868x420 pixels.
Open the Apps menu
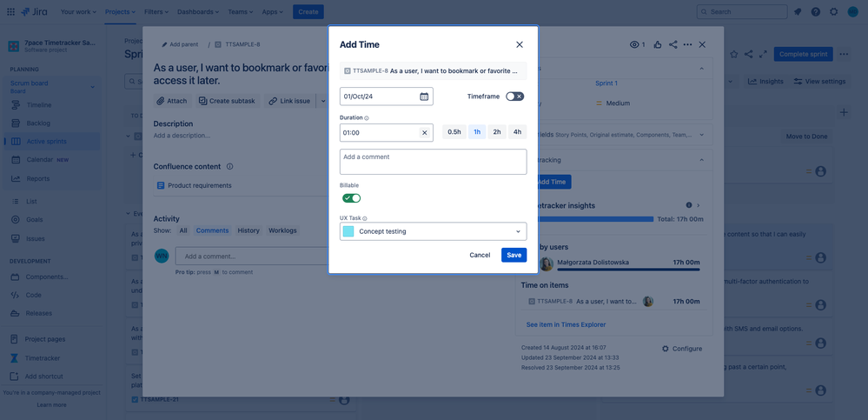coord(272,11)
